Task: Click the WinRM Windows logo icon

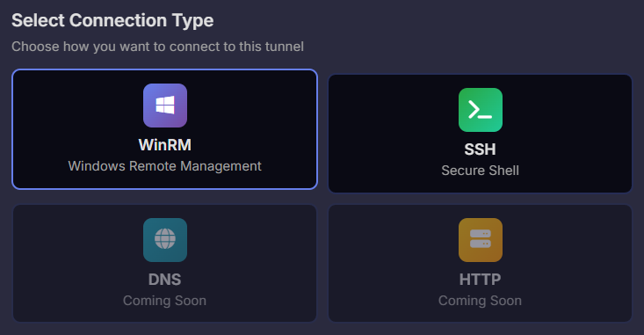Action: point(165,106)
